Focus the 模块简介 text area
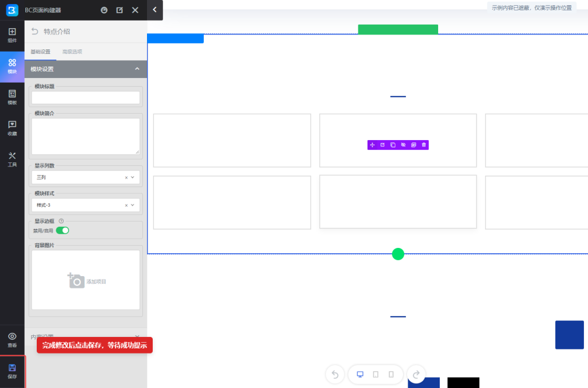 (x=86, y=137)
